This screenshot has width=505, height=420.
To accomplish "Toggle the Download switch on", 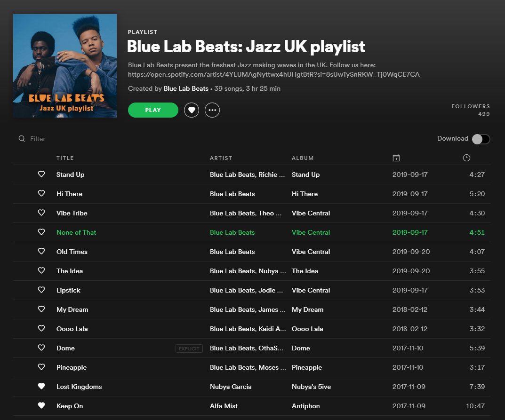I will point(481,139).
